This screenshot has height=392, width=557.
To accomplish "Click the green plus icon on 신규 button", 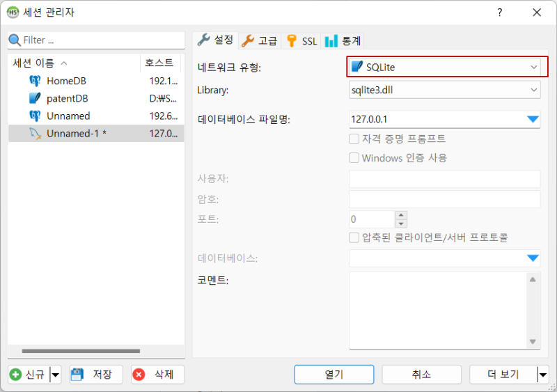I will (15, 374).
